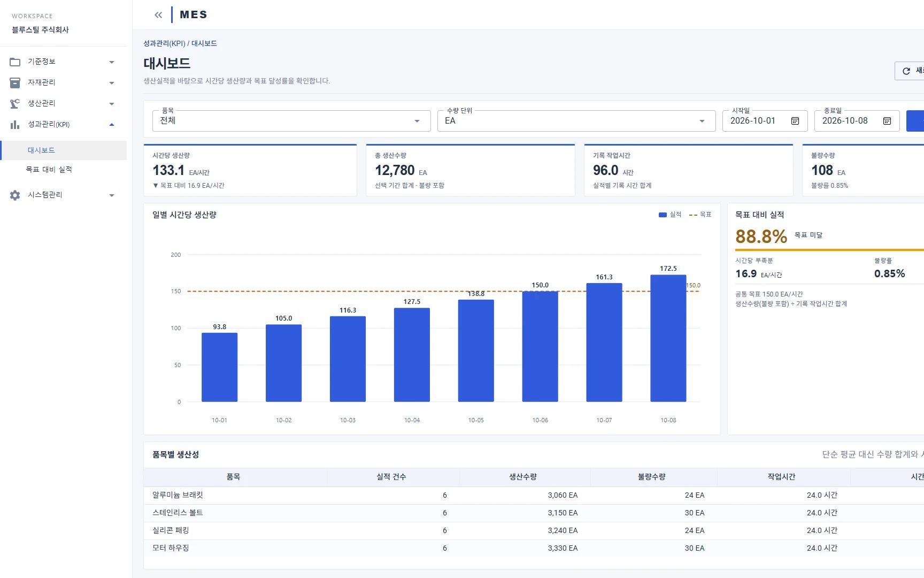The image size is (924, 578).
Task: Click the 시스템관리 gear icon
Action: pyautogui.click(x=15, y=195)
